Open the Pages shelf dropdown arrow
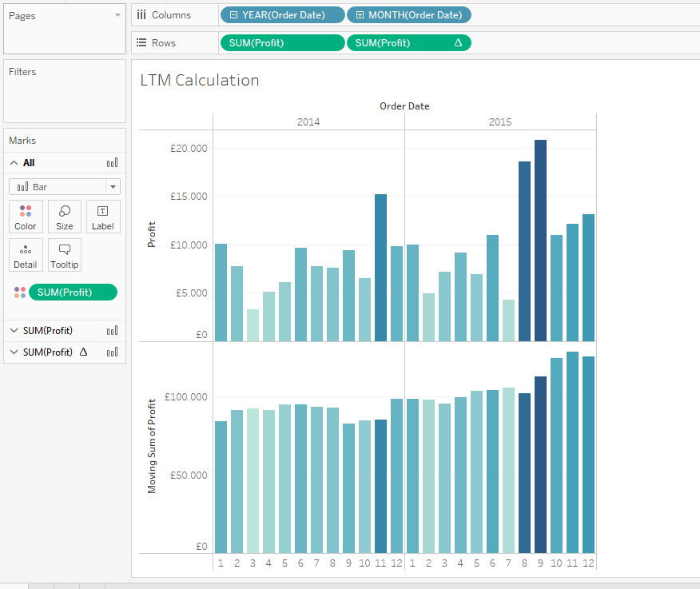 point(117,15)
